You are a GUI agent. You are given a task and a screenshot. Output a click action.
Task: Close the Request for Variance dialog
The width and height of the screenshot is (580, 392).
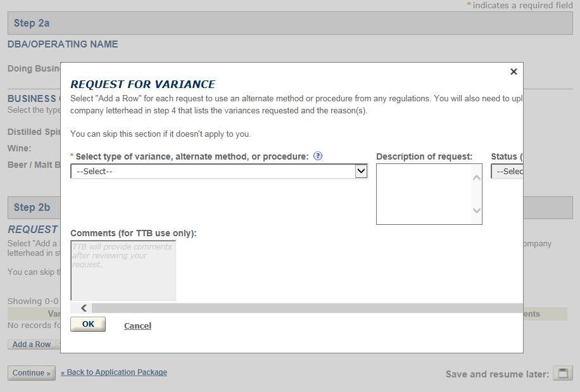(x=514, y=72)
